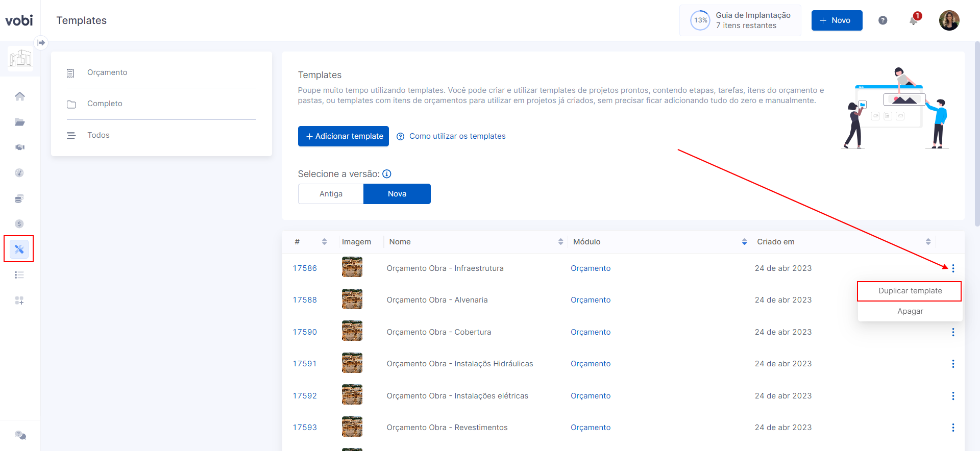Open template ID 17586

pyautogui.click(x=305, y=268)
